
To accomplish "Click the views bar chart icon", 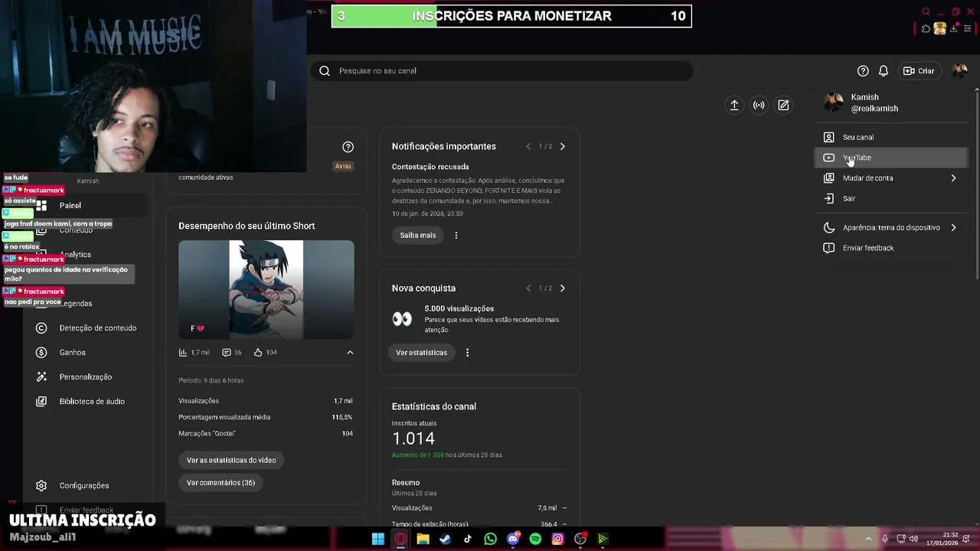I will point(183,353).
